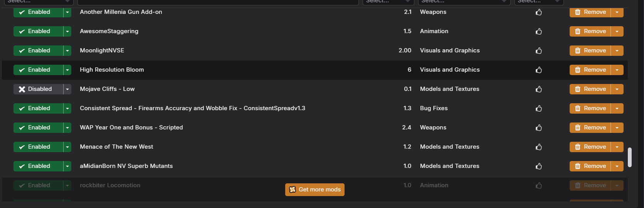Open status dropdown arrow for Mojave Cliffs
Viewport: 644px width, 208px height.
pyautogui.click(x=67, y=89)
